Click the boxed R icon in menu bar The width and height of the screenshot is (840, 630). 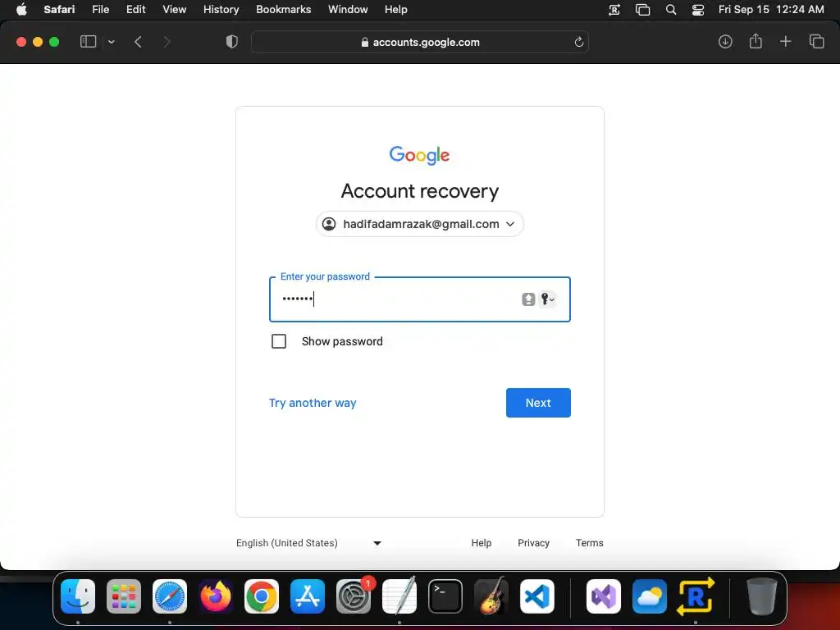click(x=614, y=9)
